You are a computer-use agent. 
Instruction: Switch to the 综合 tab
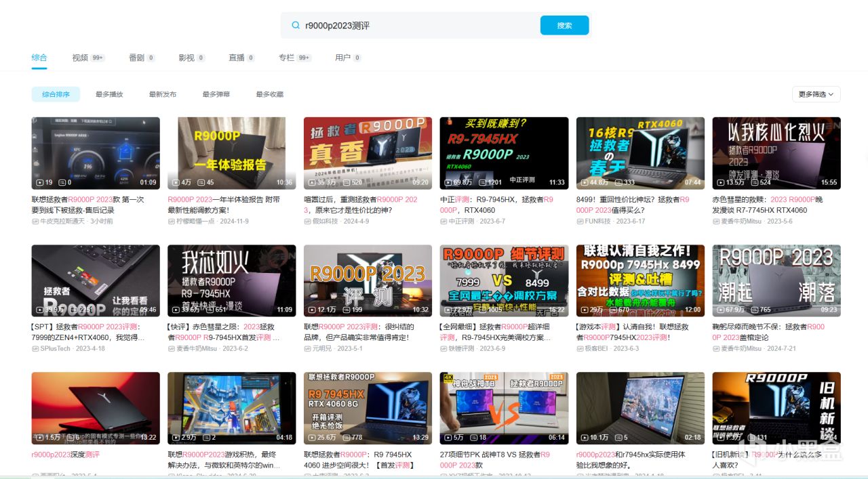(39, 58)
